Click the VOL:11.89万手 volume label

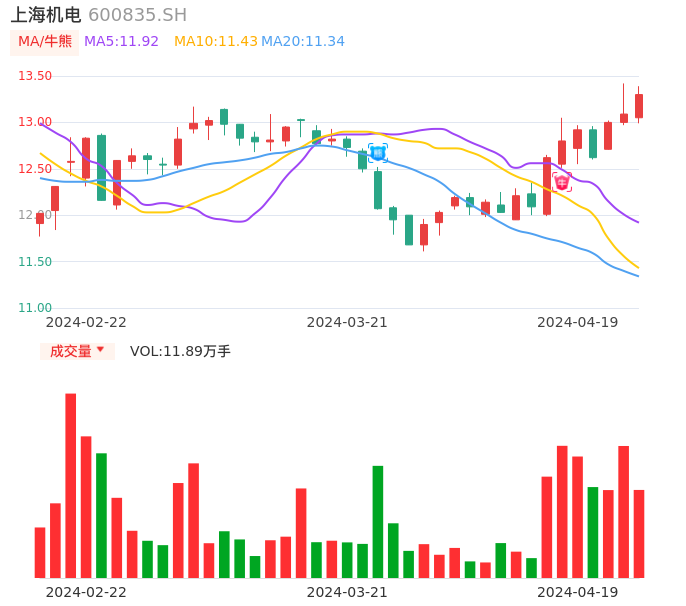[180, 351]
